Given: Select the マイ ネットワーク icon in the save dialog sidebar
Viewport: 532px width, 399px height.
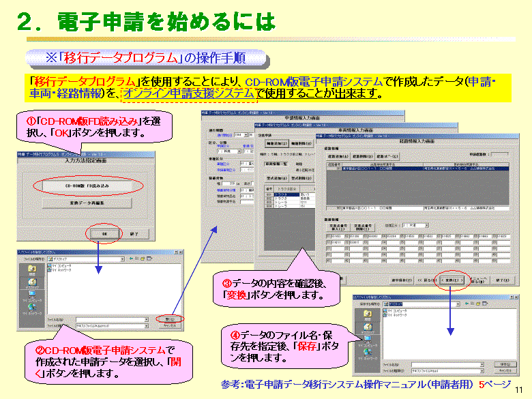Looking at the screenshot, I should point(368,354).
